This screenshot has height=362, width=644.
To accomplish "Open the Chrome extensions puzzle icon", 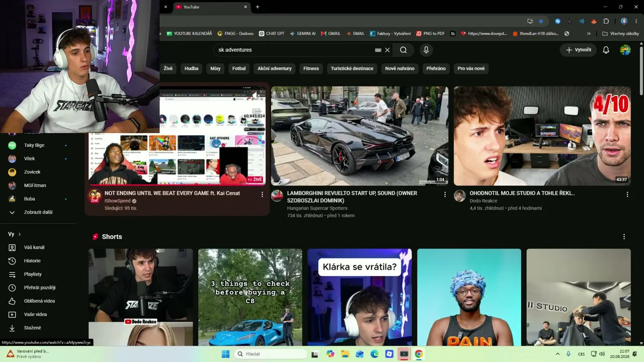I will click(606, 21).
